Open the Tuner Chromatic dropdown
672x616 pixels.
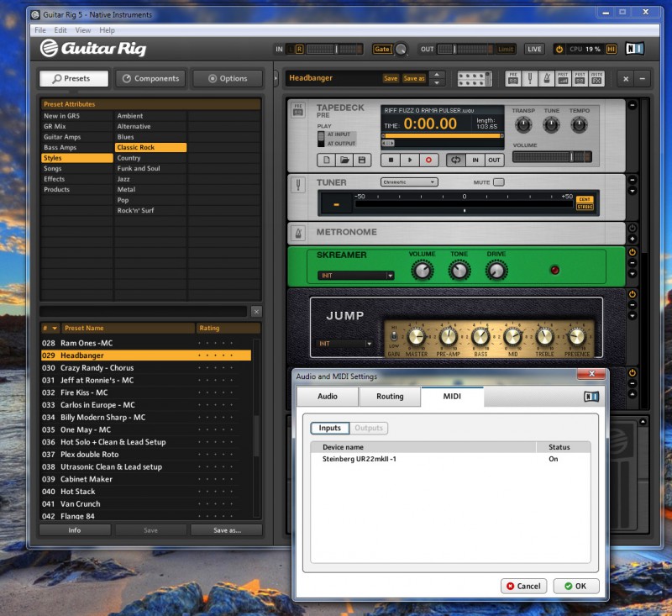coord(409,182)
